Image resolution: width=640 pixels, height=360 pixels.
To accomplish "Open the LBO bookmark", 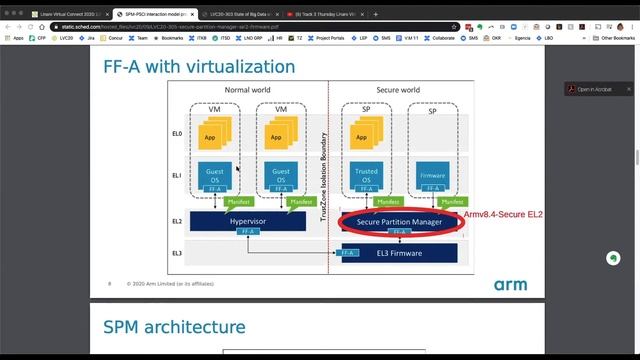I will [x=544, y=38].
